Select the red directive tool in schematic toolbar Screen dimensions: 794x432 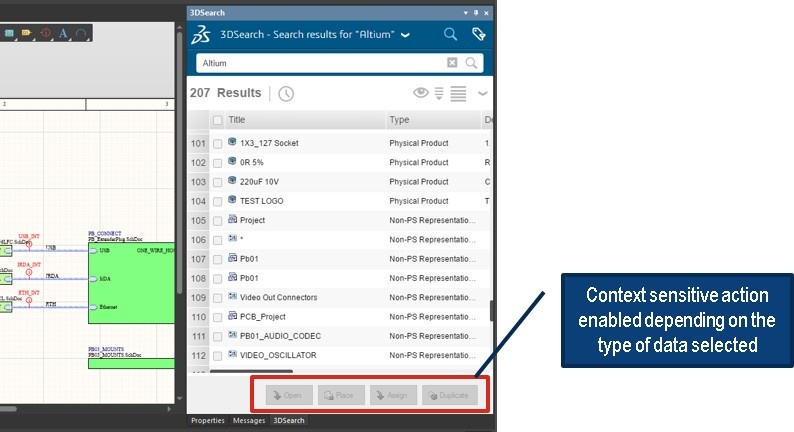[46, 33]
